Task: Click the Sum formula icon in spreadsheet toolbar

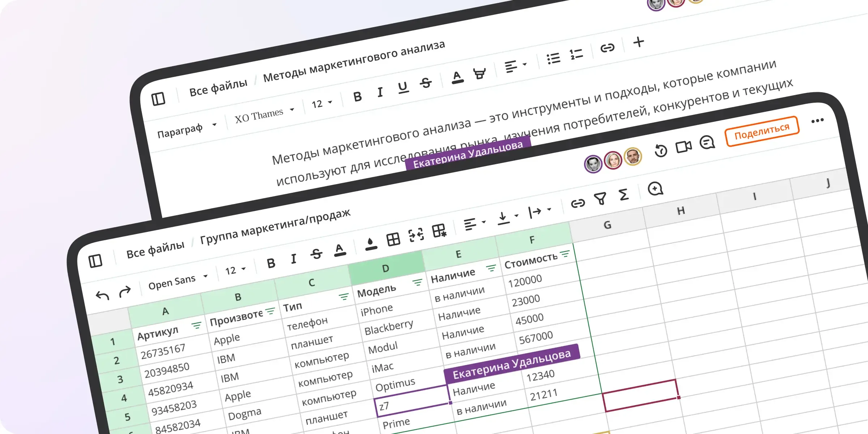Action: pyautogui.click(x=624, y=195)
